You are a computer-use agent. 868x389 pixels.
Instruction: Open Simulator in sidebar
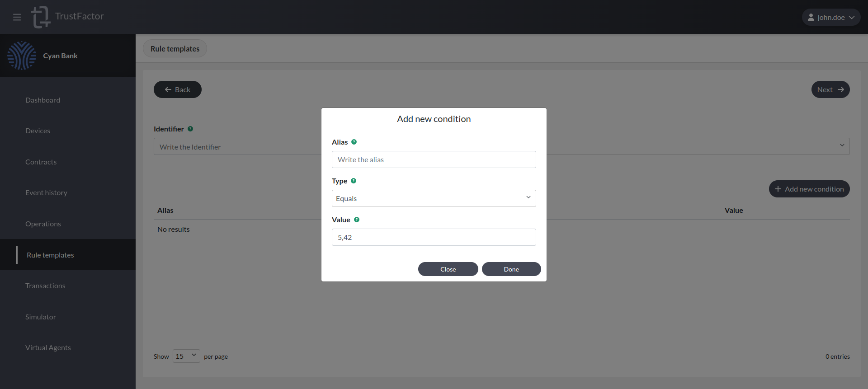point(41,317)
